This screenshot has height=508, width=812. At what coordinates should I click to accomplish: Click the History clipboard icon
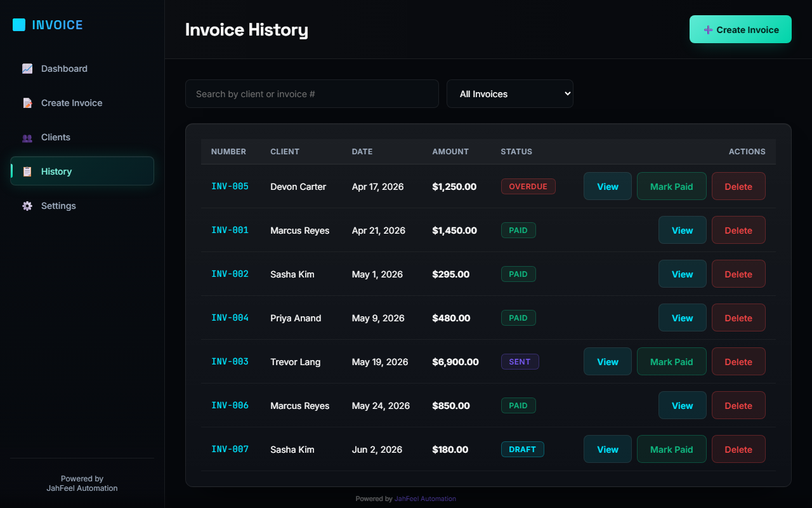27,171
